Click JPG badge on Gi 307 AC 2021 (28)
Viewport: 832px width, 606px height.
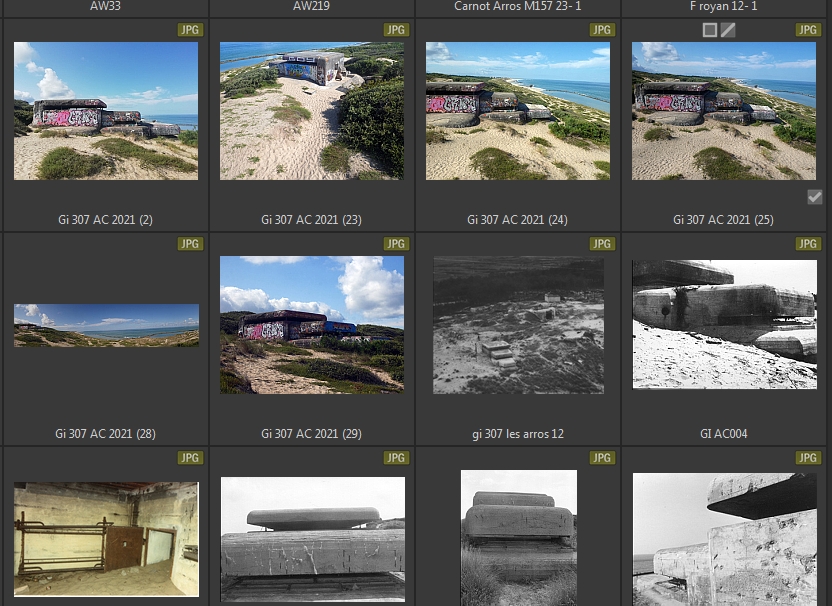coord(190,244)
